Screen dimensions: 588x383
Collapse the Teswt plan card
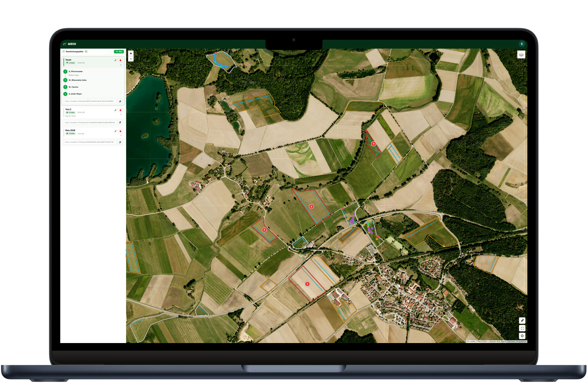click(121, 65)
